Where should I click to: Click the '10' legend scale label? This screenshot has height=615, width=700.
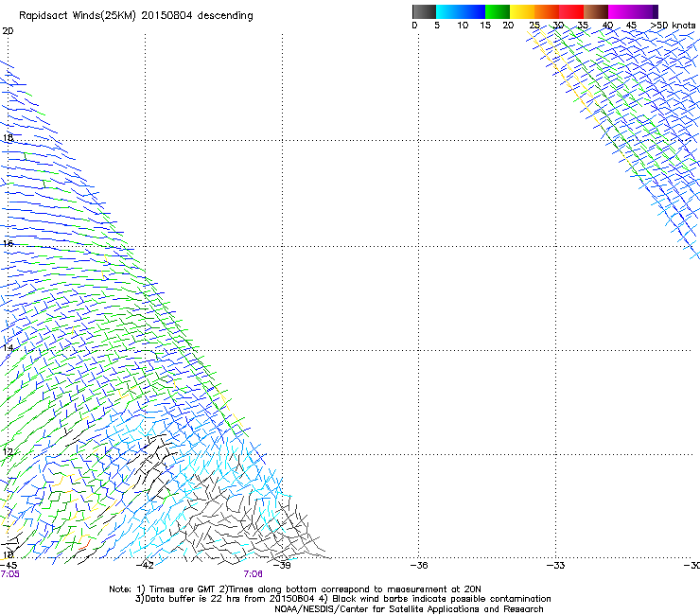[463, 26]
